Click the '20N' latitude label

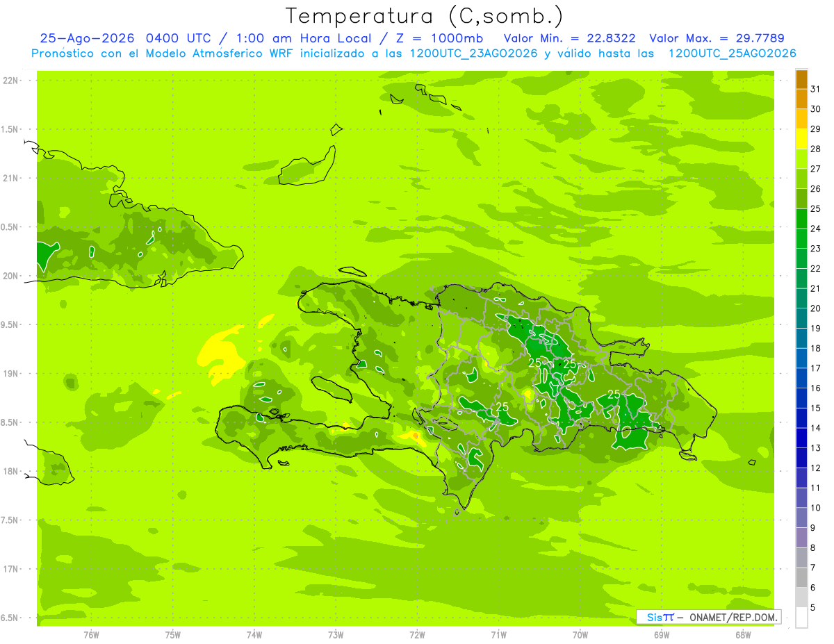[11, 276]
